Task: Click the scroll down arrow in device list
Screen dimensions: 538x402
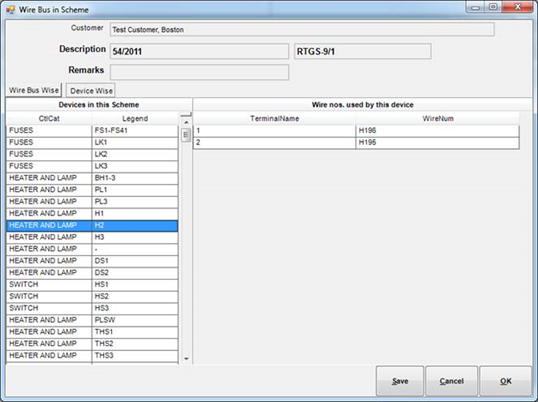Action: click(186, 359)
